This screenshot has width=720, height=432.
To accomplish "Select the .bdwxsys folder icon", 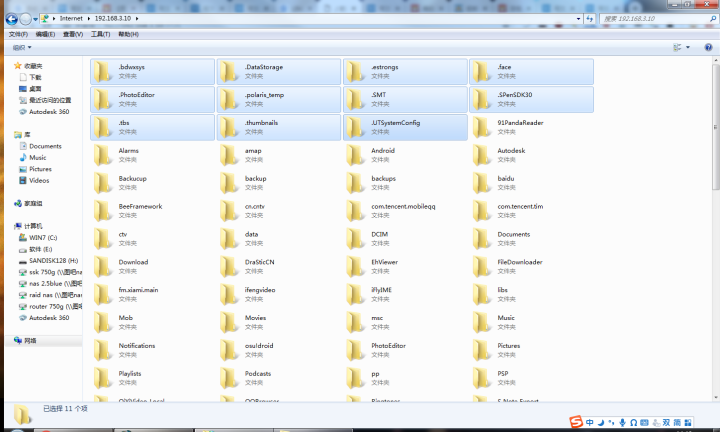I will pos(103,72).
